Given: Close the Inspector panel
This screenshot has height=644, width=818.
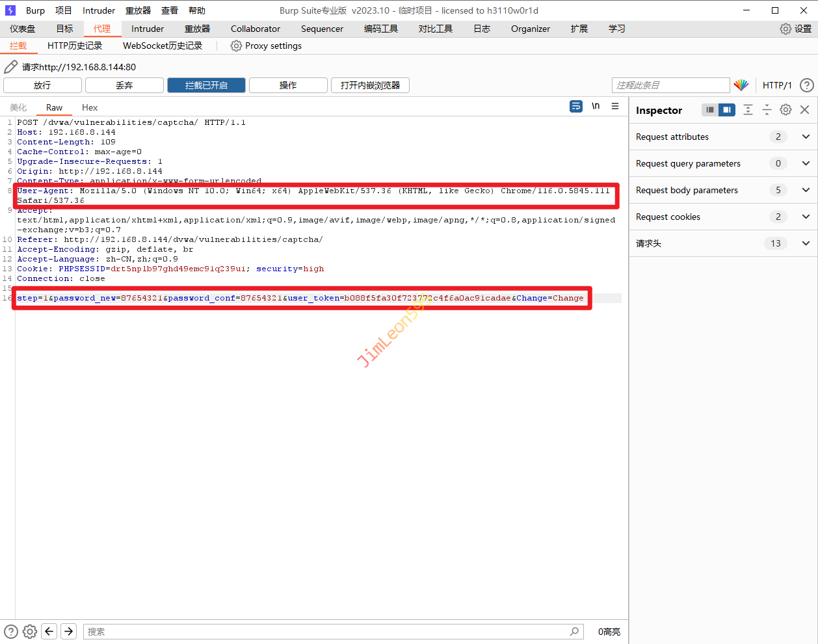Looking at the screenshot, I should point(804,110).
